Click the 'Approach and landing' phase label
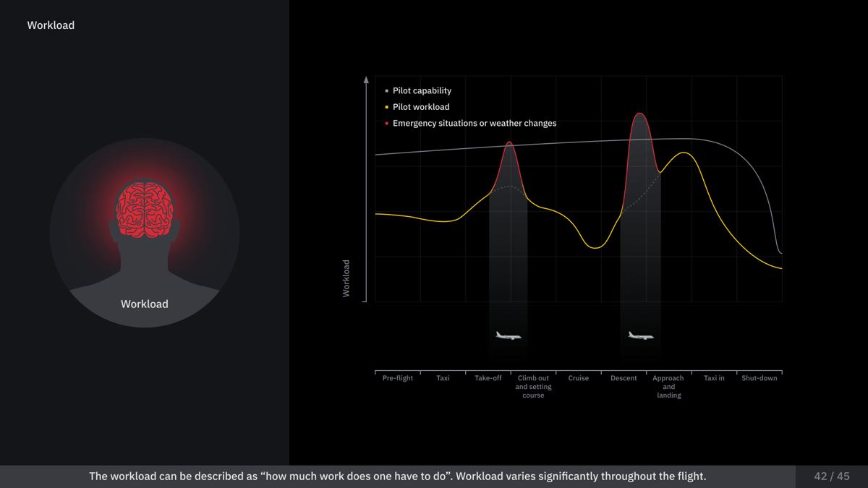 point(668,387)
